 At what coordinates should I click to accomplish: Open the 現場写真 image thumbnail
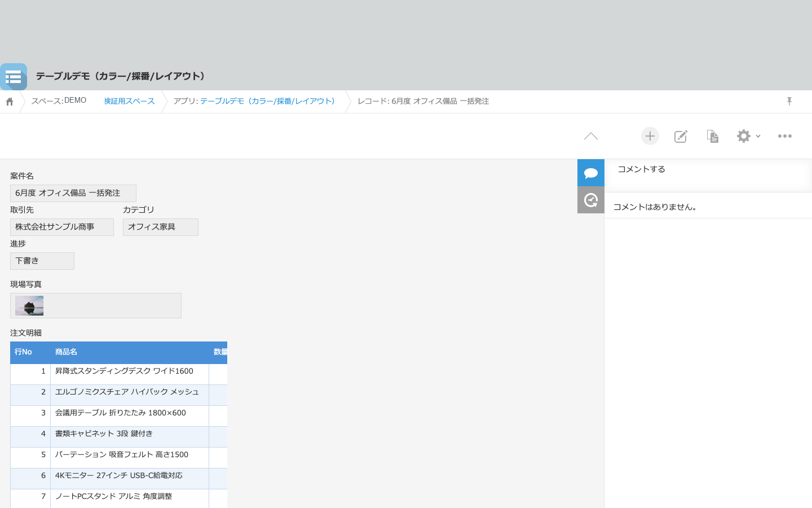click(x=29, y=305)
